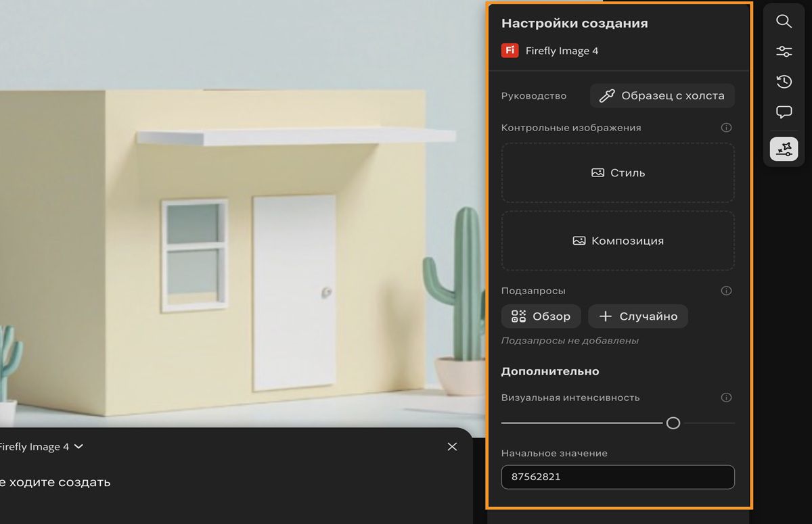Click the Подзапросы не добавлены text

click(569, 340)
